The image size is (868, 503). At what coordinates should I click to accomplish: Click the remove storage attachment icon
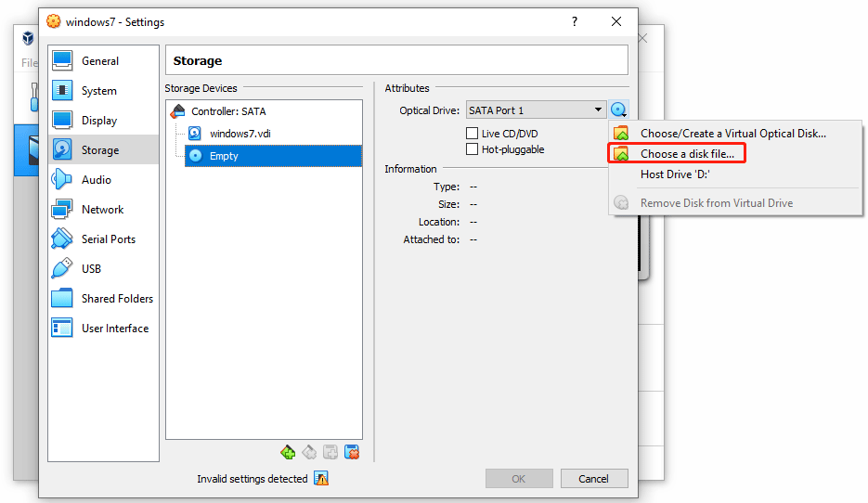[x=352, y=453]
